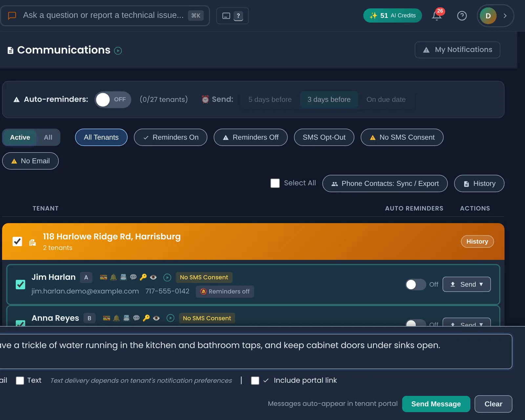Click the building icon on Harlowe Ridge row
The width and height of the screenshot is (525, 420).
(32, 242)
